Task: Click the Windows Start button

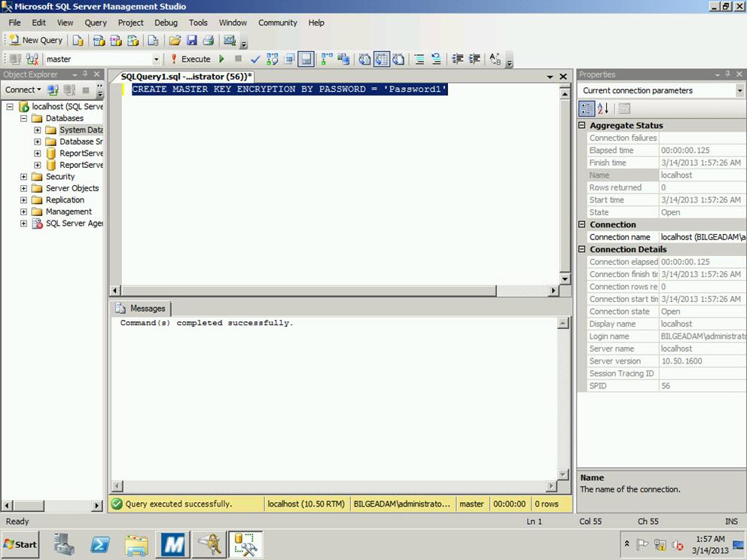Action: (20, 544)
